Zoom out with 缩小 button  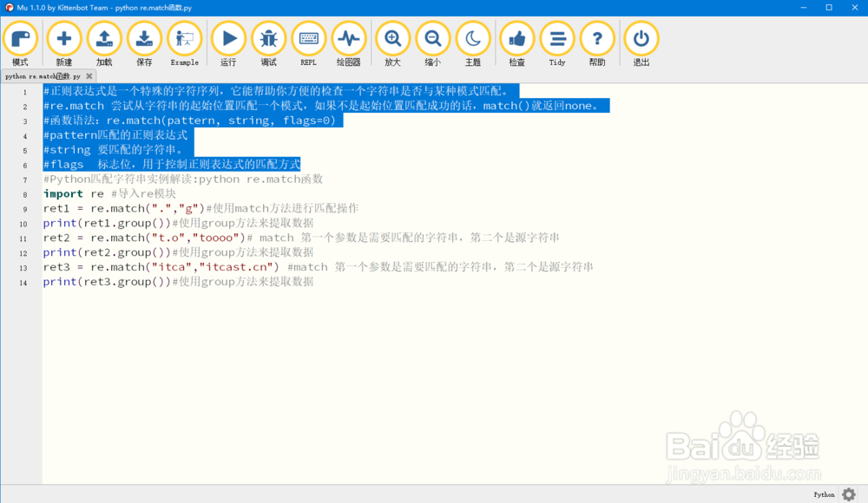[x=433, y=43]
